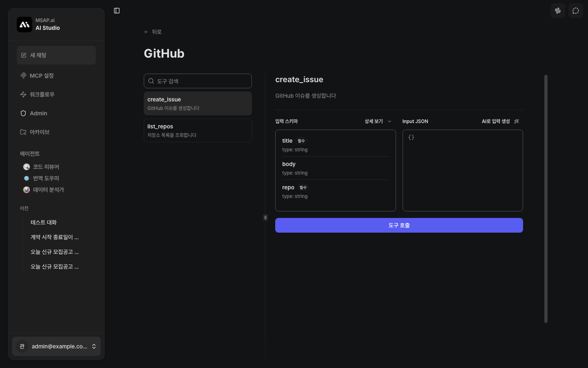Click the 'GitHub 이슈를 생성합니다' description in detail pane
This screenshot has height=368, width=588.
pyautogui.click(x=306, y=96)
